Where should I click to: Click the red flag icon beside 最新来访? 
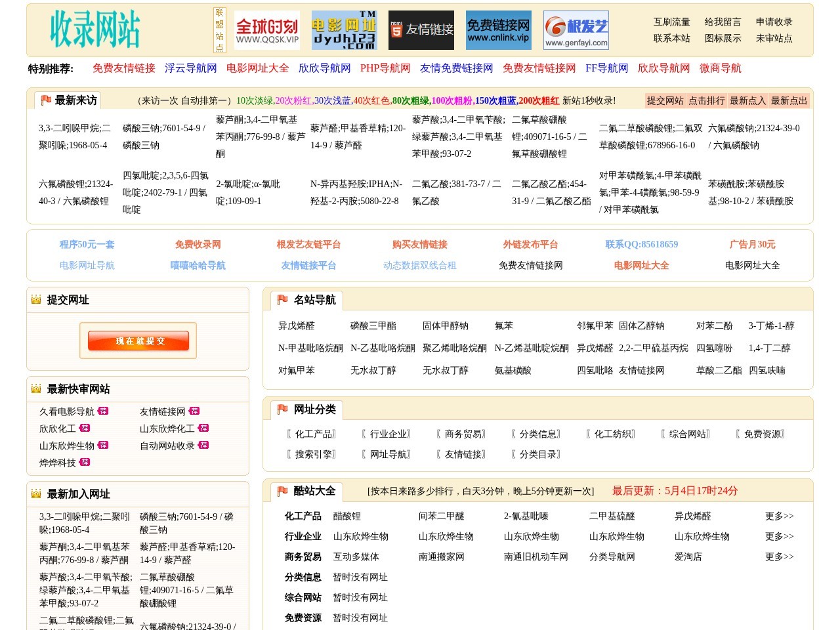[x=46, y=100]
